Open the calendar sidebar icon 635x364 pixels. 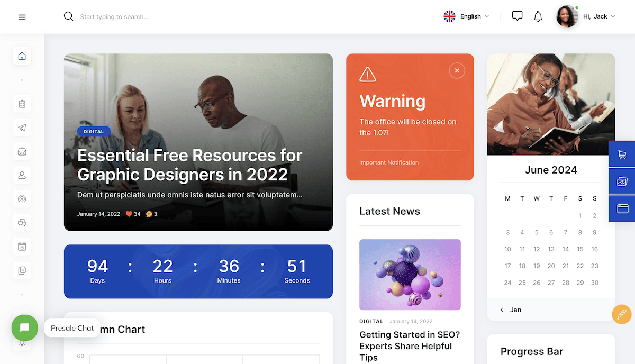pos(22,247)
